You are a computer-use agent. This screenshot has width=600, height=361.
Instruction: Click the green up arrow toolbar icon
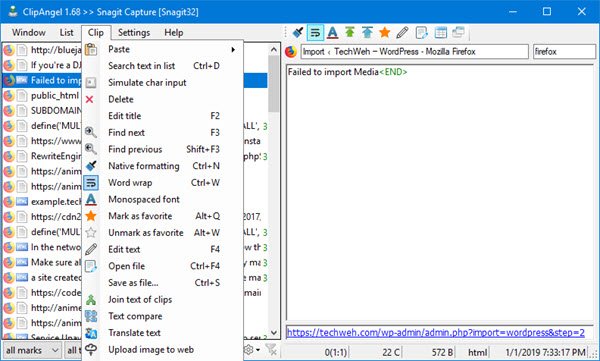tap(350, 33)
